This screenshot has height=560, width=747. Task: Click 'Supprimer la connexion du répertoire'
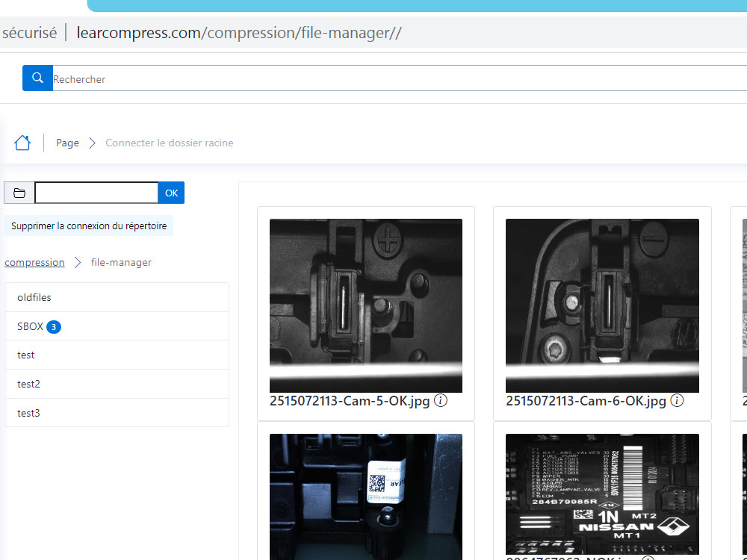tap(89, 225)
